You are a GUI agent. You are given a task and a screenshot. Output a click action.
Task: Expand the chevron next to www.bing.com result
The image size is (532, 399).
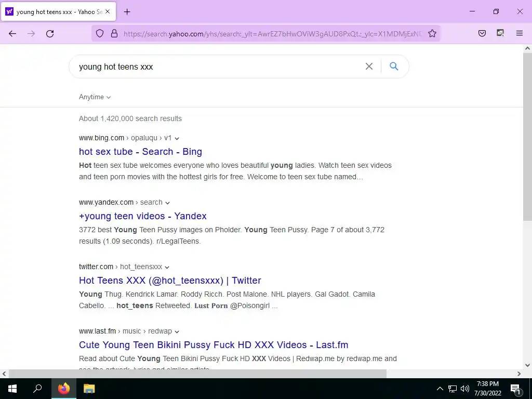(177, 138)
